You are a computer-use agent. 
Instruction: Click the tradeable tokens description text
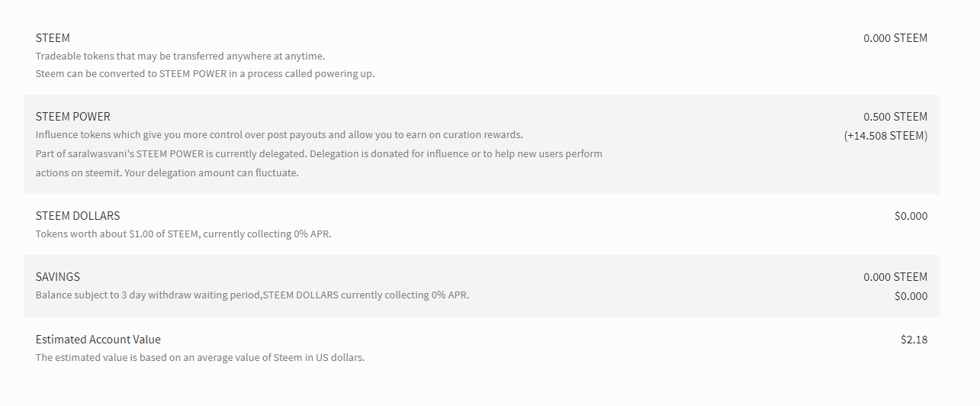coord(180,56)
